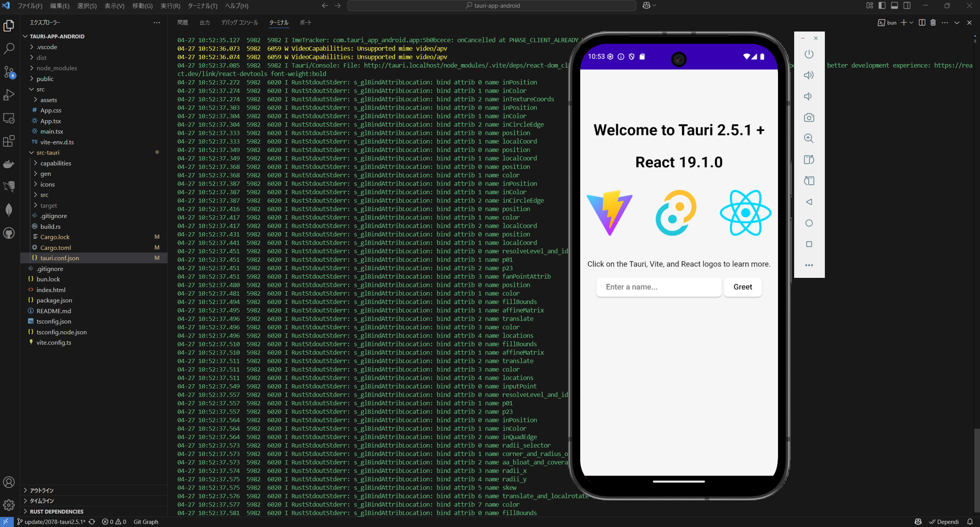Create a new terminal with plus icon
Screen dimensions: 980x527
(904, 23)
